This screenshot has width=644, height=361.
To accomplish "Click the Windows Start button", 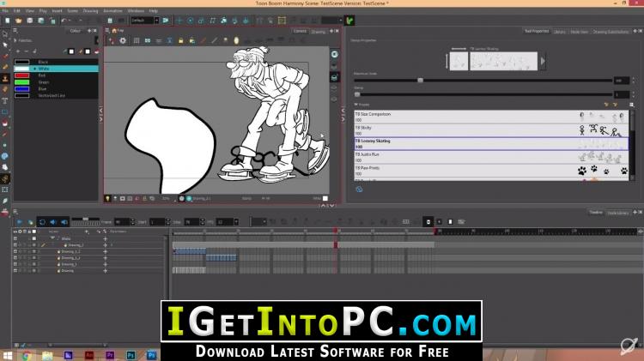I will pos(8,355).
